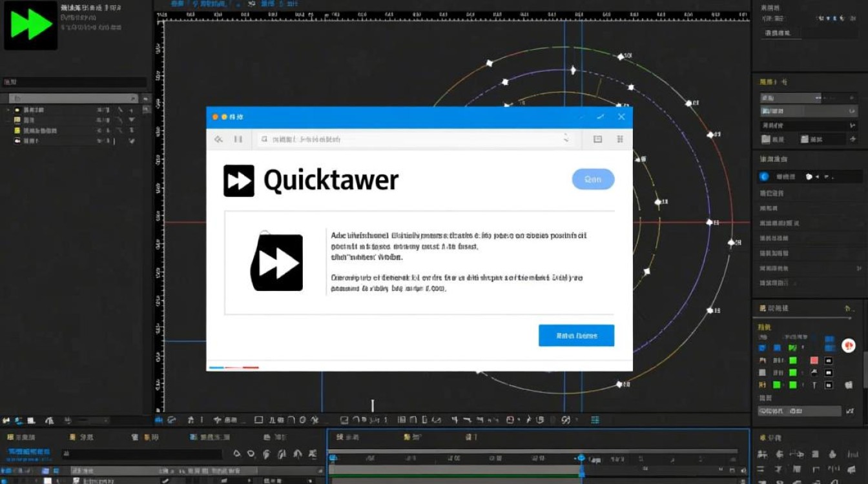Click the red circular badge icon in the right panel
The image size is (868, 484).
click(x=848, y=345)
